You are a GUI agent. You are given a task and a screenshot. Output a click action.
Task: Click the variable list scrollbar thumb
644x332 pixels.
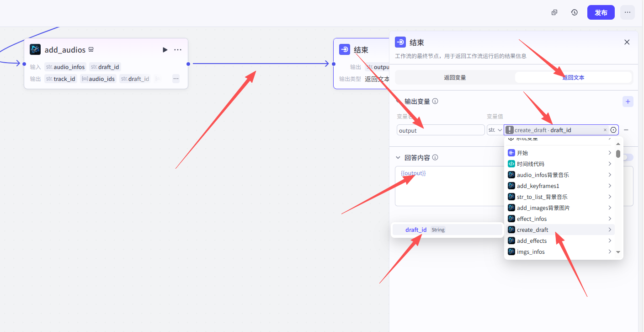618,154
